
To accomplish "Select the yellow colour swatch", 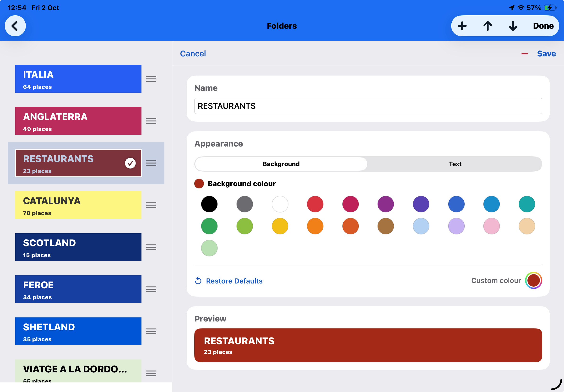I will tap(280, 226).
